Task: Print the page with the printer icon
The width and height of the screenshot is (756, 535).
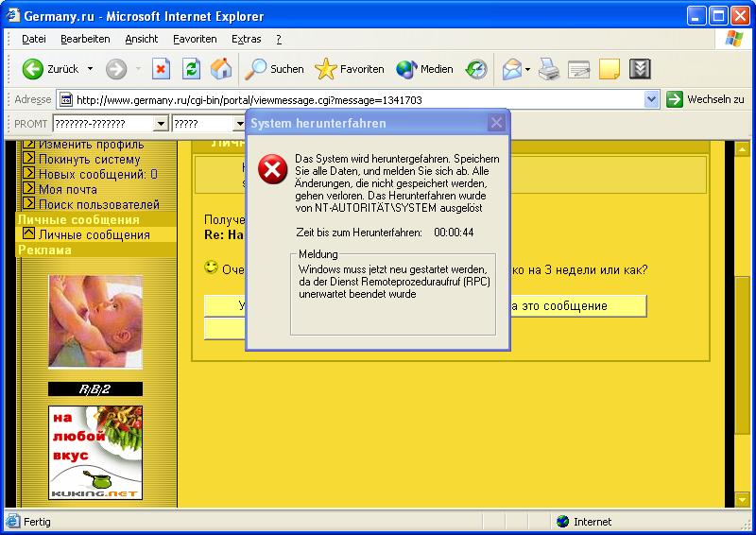Action: coord(549,69)
